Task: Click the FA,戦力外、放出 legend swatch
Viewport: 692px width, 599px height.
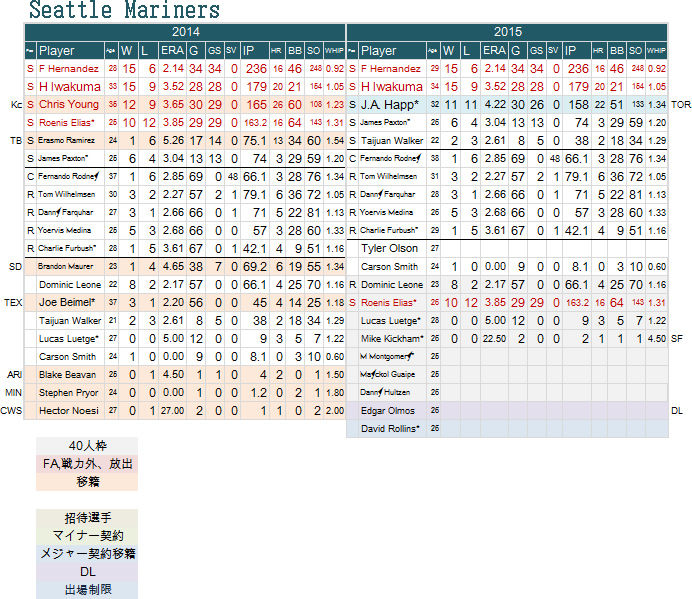Action: (x=87, y=464)
